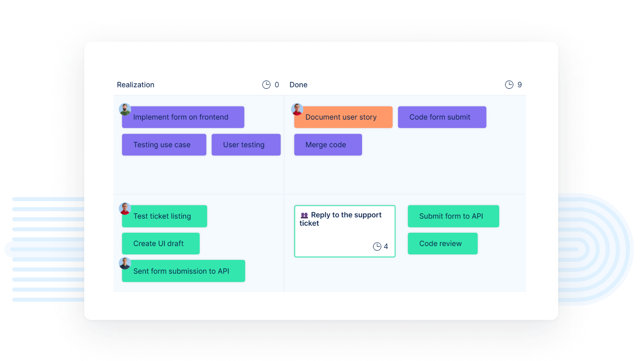Click avatar on Test ticket listing card
644x361 pixels.
(125, 208)
